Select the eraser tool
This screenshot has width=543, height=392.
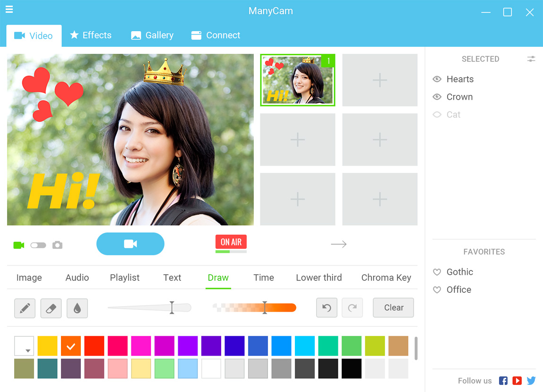coord(51,308)
